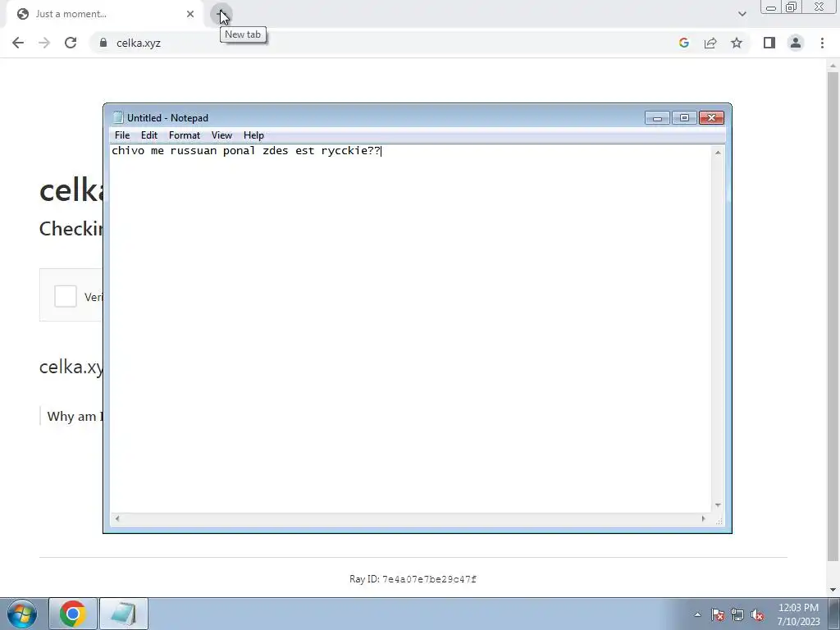Viewport: 840px width, 630px height.
Task: Click the Google icon in address bar
Action: 683,43
